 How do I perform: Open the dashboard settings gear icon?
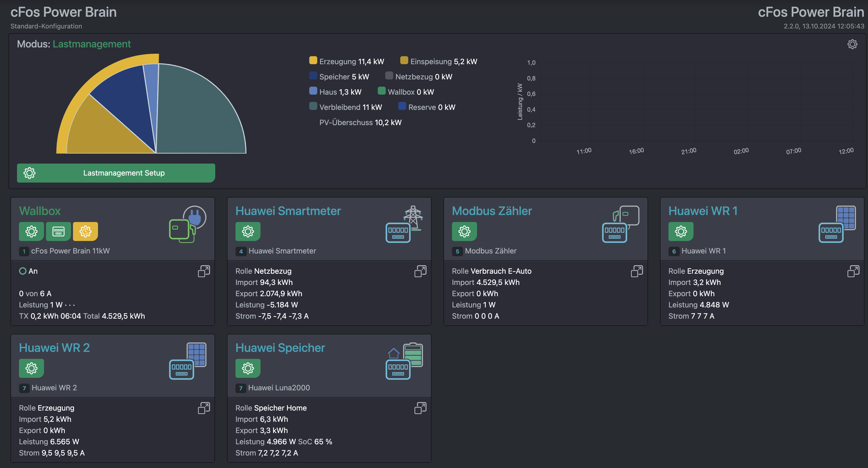[852, 44]
